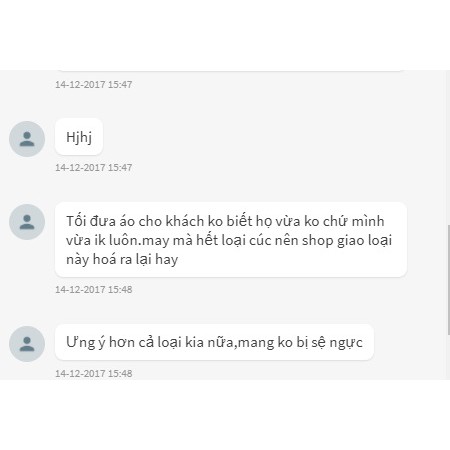
Task: Click the blank white area above the chat panel
Action: pos(225,35)
